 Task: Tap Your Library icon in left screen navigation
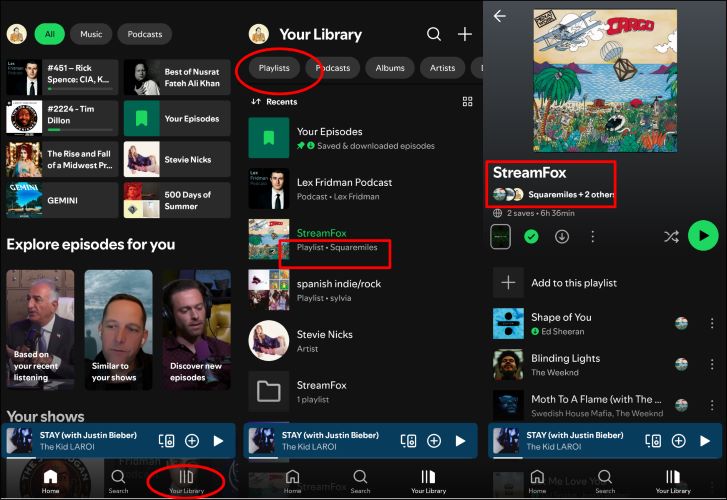(x=186, y=481)
